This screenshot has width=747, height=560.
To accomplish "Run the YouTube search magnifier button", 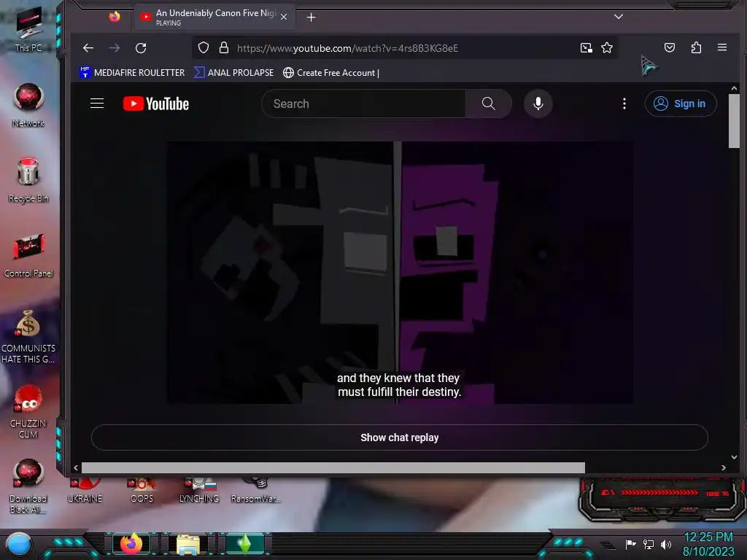I will pyautogui.click(x=488, y=104).
